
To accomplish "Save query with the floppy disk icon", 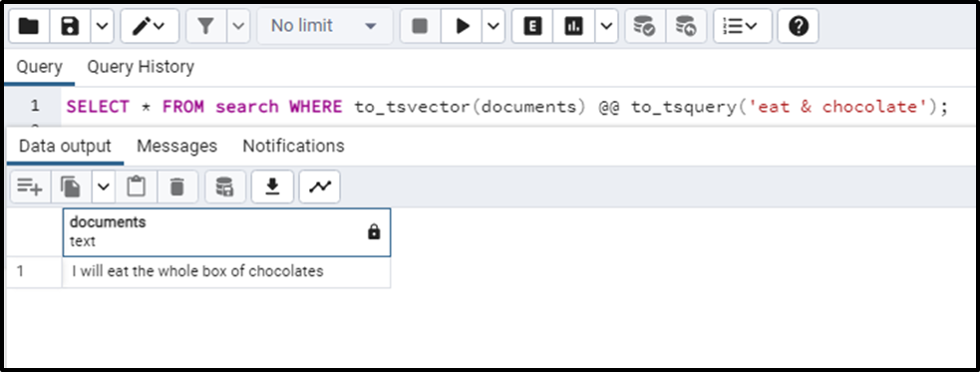I will pos(70,26).
